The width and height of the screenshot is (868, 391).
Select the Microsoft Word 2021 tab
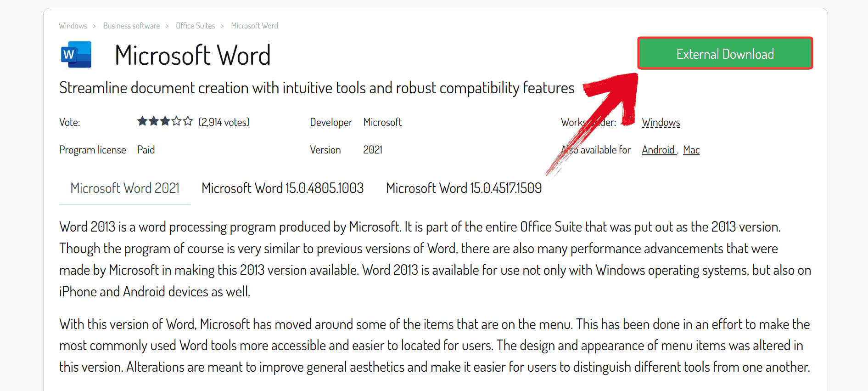point(125,188)
